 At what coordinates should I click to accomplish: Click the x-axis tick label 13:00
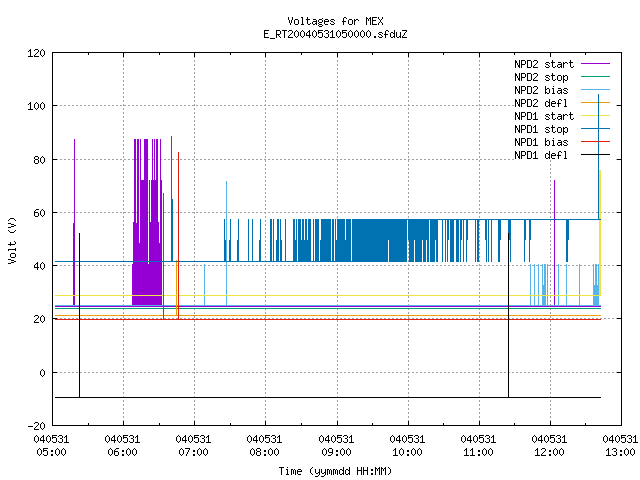[x=620, y=452]
